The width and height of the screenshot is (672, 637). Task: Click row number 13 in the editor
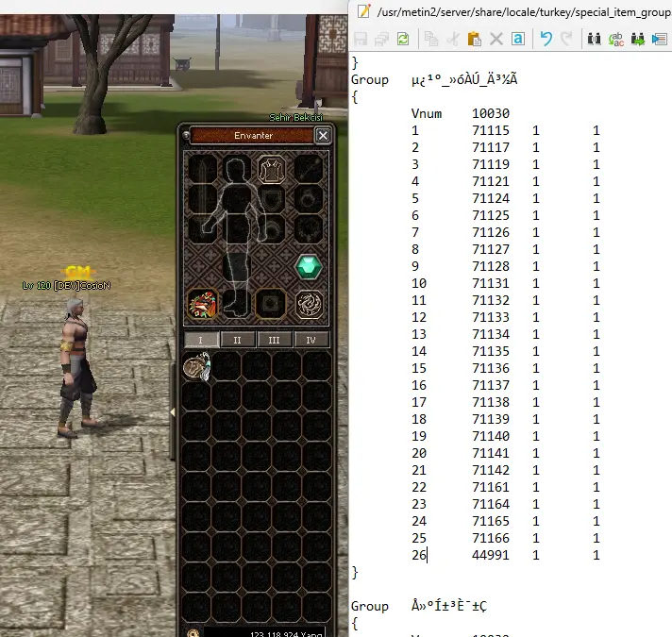[x=419, y=334]
